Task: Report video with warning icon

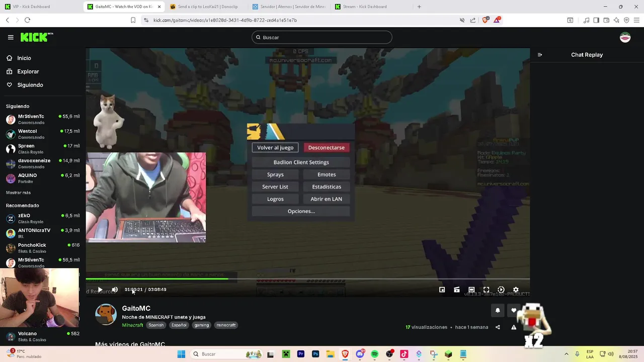Action: click(514, 327)
